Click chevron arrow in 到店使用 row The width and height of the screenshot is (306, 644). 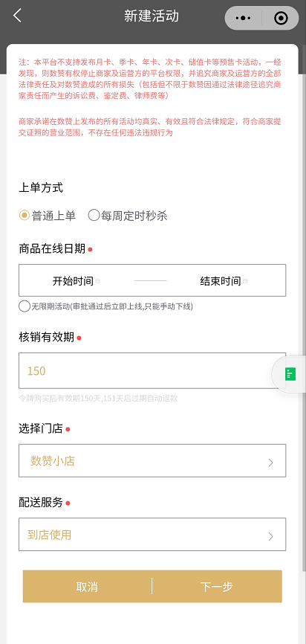click(x=271, y=536)
